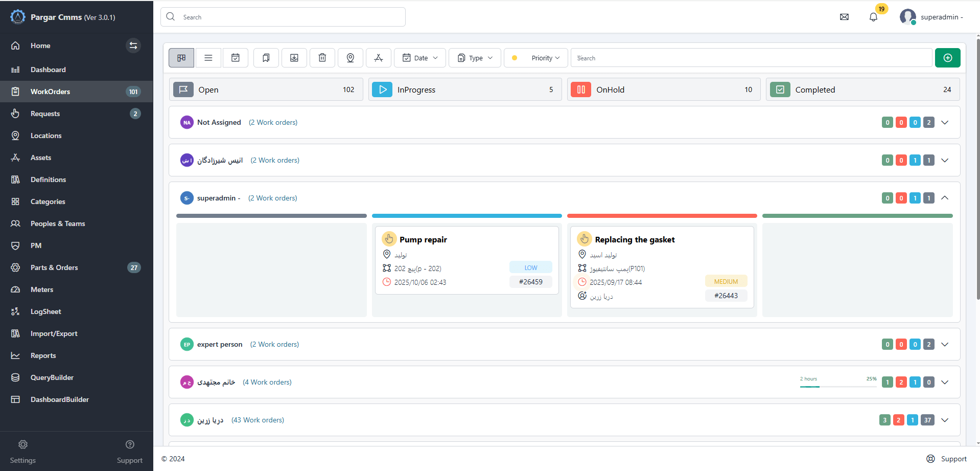
Task: Click the 25% progress bar for خانم مجتهدی
Action: pyautogui.click(x=838, y=386)
